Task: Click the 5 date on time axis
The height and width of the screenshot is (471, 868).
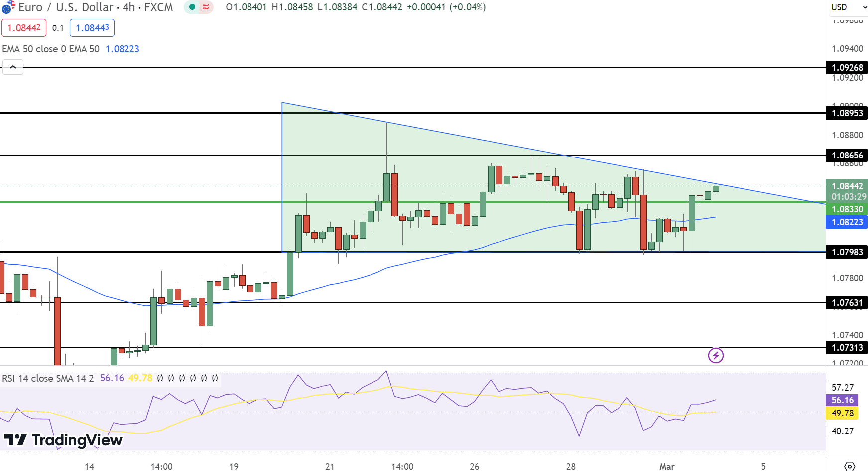Action: 763,466
